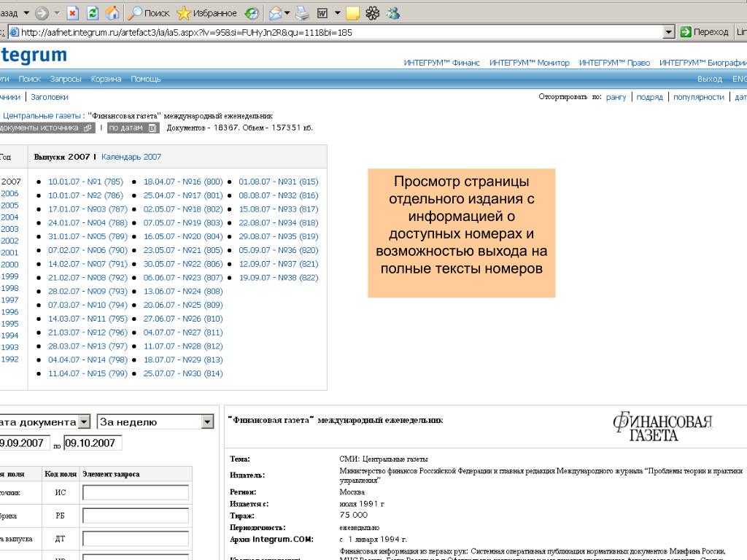Image resolution: width=747 pixels, height=560 pixels.
Task: Open the Поиск menu in blue navigation bar
Action: click(29, 79)
